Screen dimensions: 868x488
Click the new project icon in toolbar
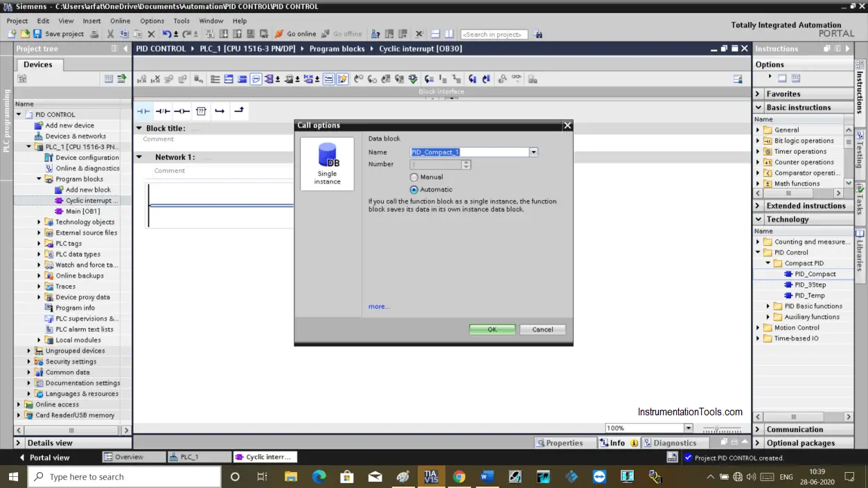[12, 33]
